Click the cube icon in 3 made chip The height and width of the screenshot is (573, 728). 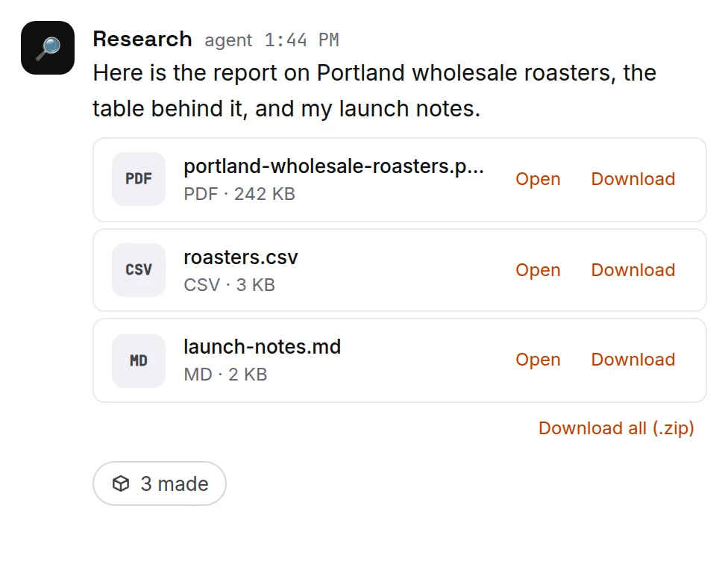click(121, 484)
